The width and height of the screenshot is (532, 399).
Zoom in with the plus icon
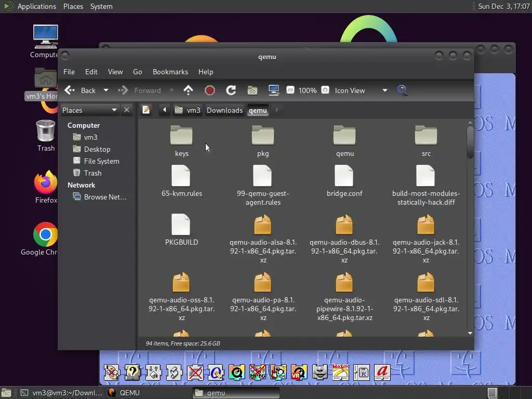(325, 90)
